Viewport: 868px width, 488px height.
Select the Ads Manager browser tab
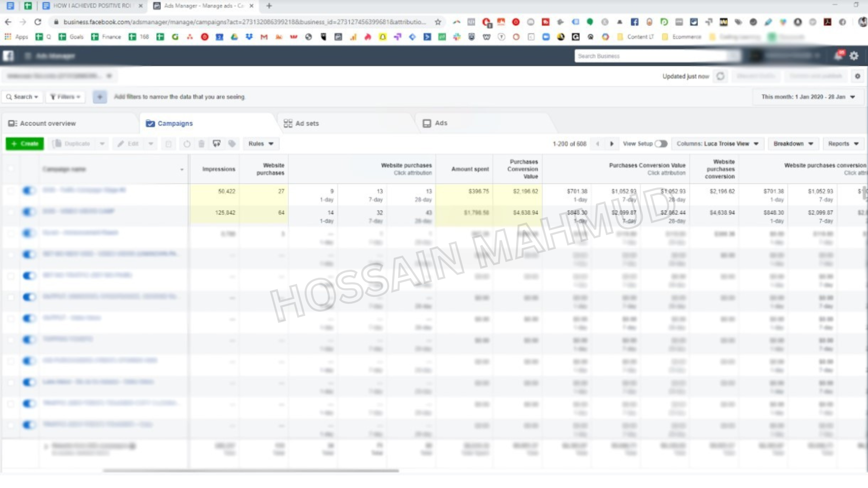click(204, 6)
